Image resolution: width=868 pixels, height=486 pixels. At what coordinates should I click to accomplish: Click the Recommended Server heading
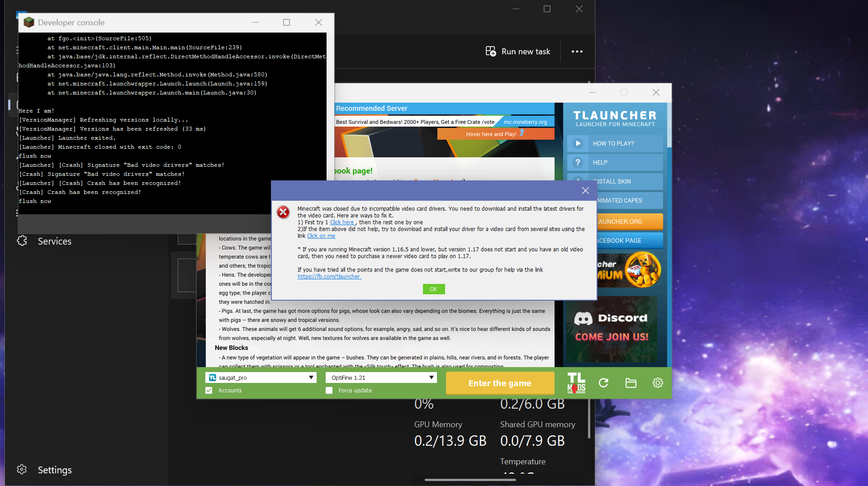point(371,109)
